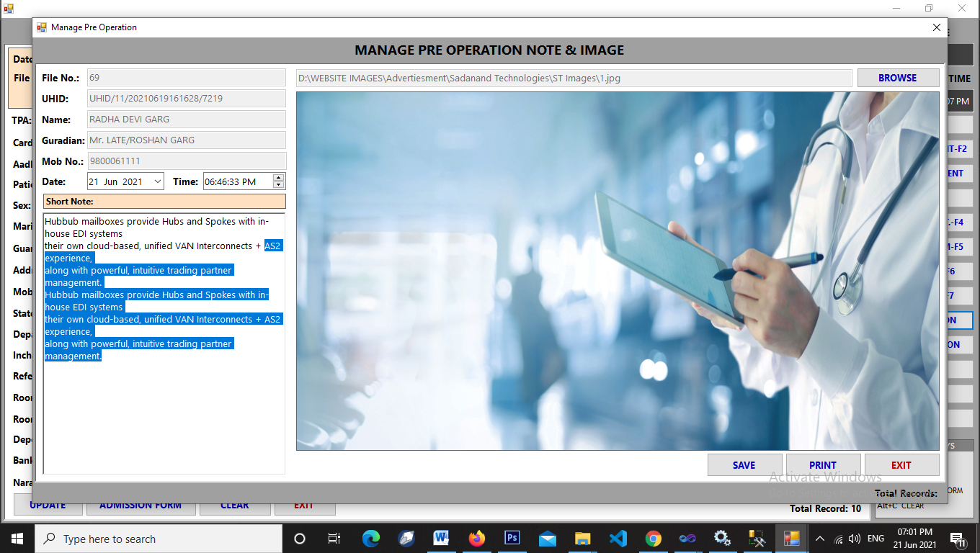Open the volume control in system tray
The height and width of the screenshot is (553, 980).
[855, 539]
